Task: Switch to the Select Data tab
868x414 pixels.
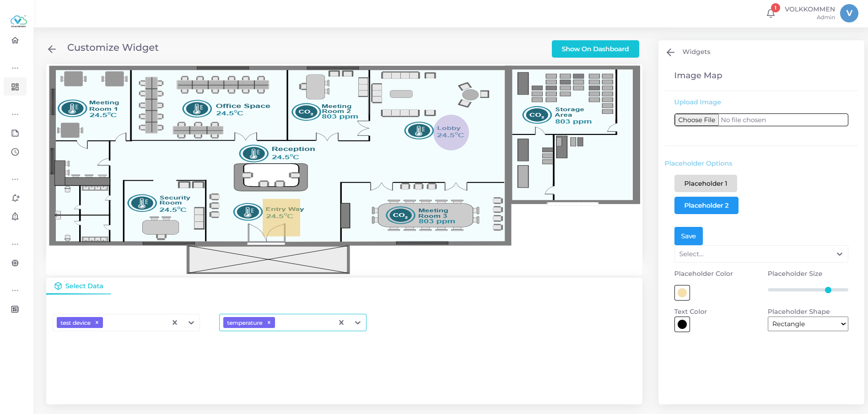Action: click(x=84, y=286)
